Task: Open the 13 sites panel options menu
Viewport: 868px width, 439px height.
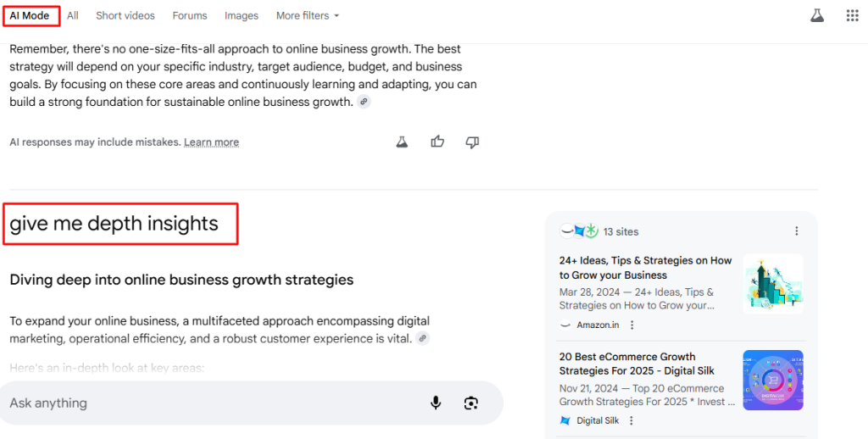Action: tap(796, 231)
